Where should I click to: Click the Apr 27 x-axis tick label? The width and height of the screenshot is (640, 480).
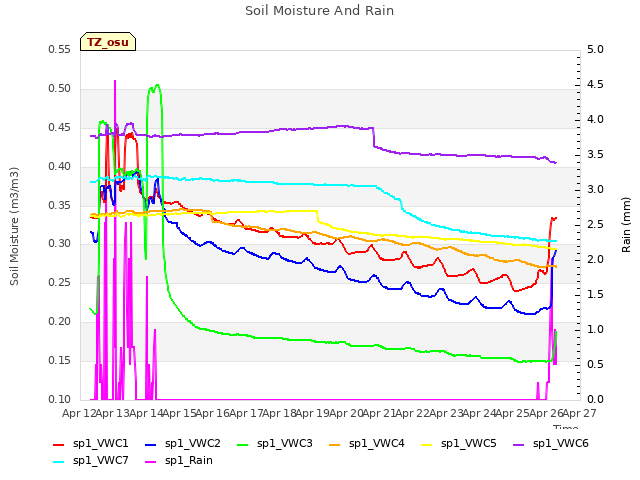pyautogui.click(x=579, y=413)
